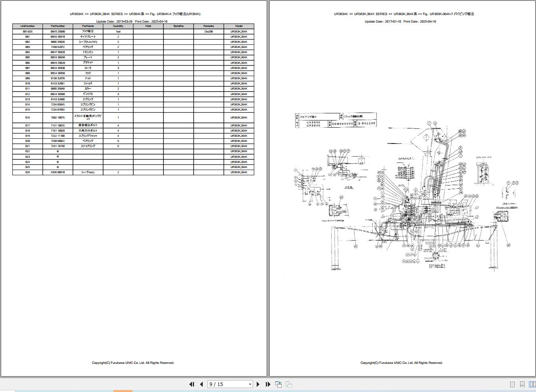This screenshot has height=392, width=536.
Task: Select part number 7222 11100
Action: tap(58, 136)
